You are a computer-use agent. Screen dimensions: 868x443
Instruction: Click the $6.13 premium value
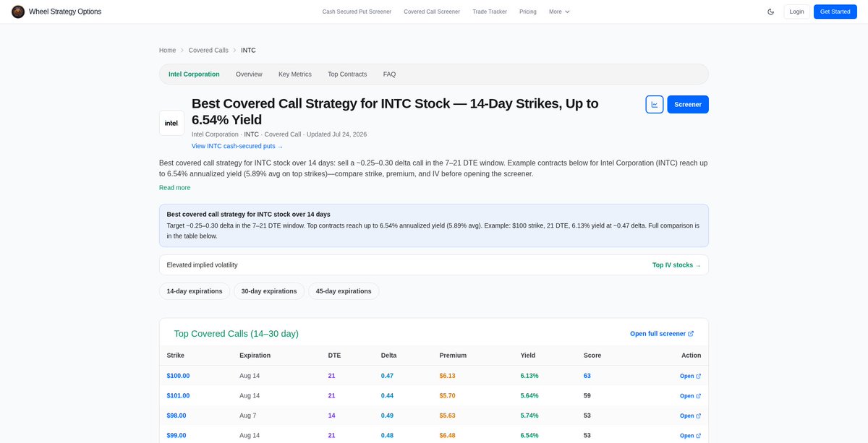coord(447,376)
